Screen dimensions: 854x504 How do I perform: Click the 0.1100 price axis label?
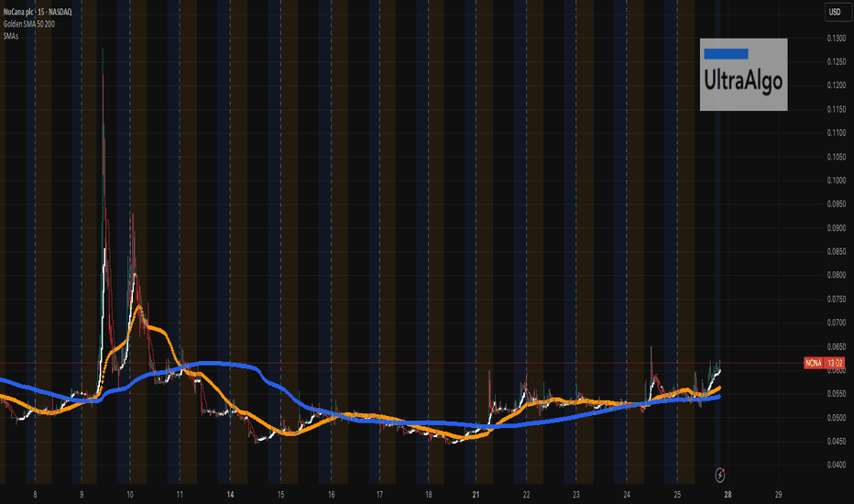pos(836,132)
